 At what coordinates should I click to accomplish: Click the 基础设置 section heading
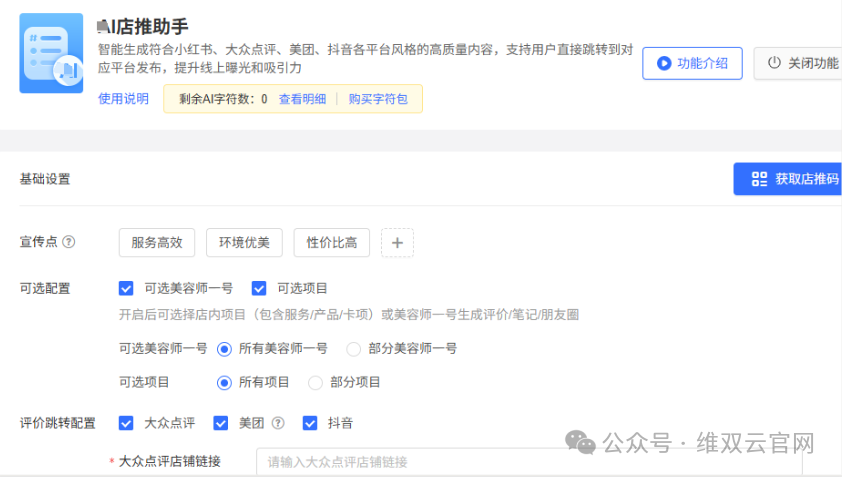tap(45, 179)
